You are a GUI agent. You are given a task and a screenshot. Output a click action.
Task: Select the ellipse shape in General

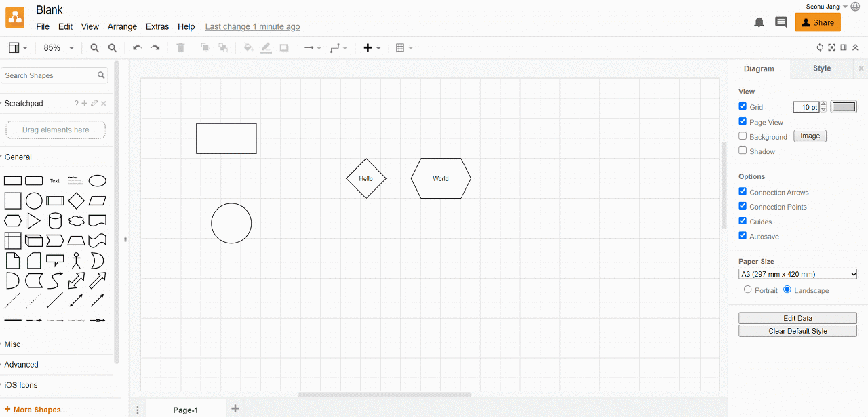coord(98,181)
